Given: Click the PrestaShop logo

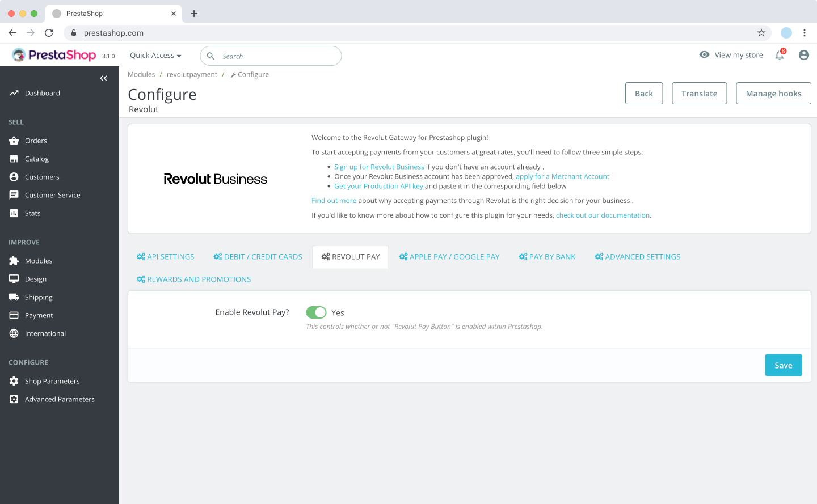Looking at the screenshot, I should 54,55.
